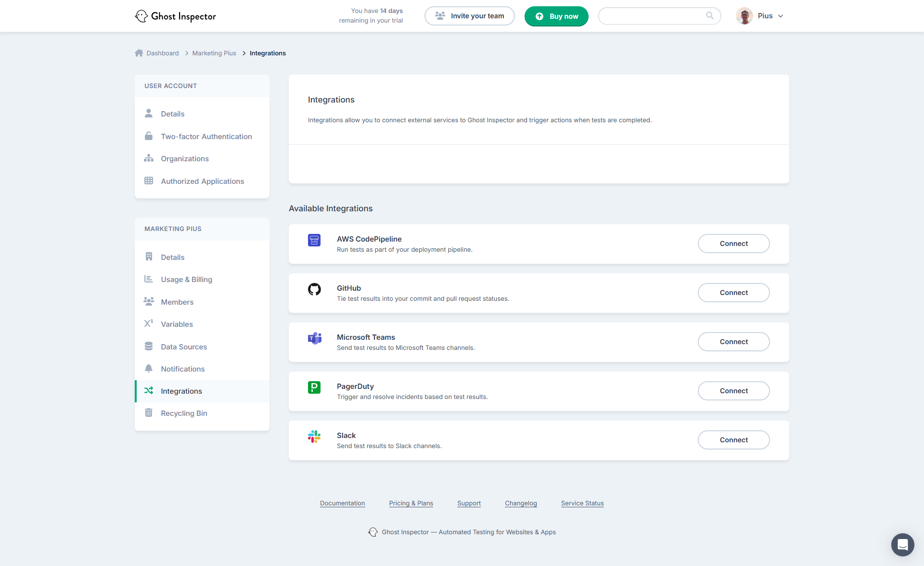
Task: Click Invite your team button
Action: (x=469, y=16)
